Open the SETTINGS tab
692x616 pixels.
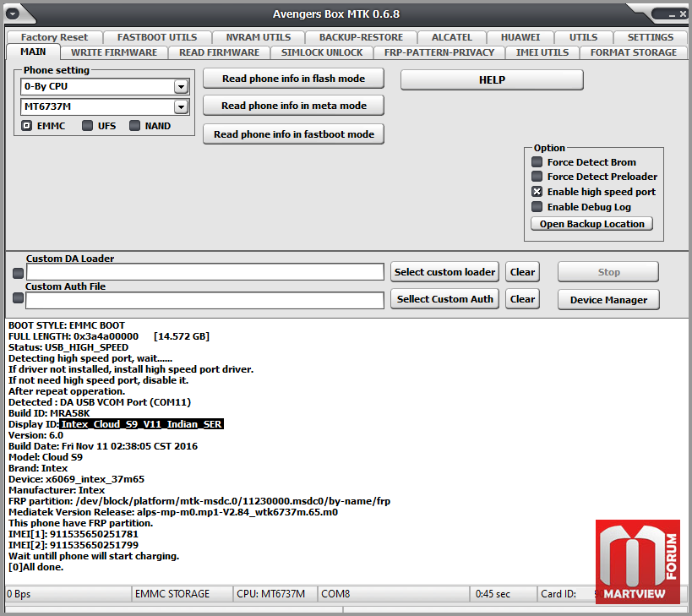[x=651, y=37]
